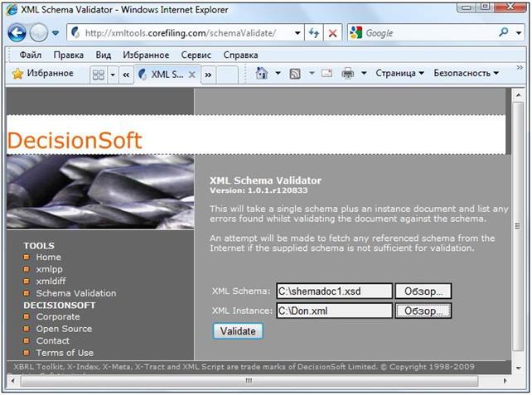This screenshot has height=395, width=532.
Task: Click the XML Instance file path field
Action: (x=334, y=311)
